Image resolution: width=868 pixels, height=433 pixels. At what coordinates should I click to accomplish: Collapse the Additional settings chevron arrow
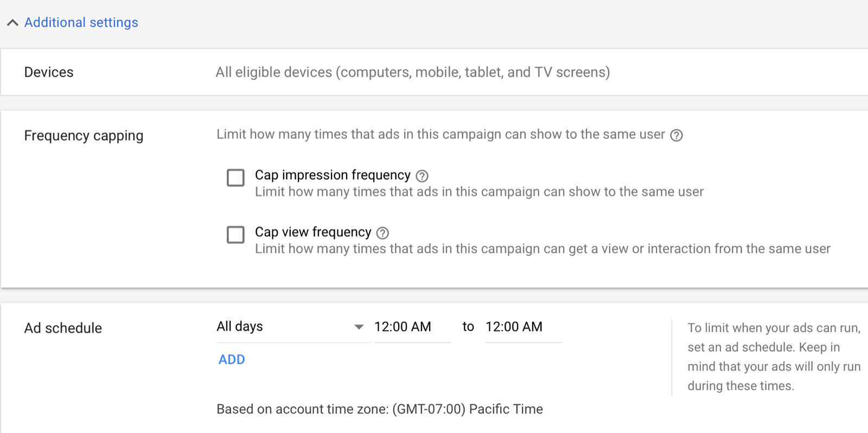12,23
